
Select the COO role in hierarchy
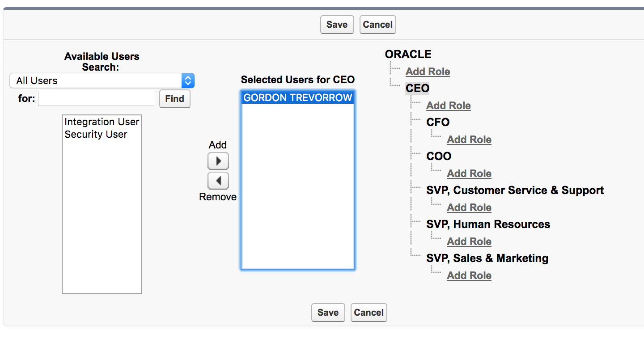pos(439,157)
